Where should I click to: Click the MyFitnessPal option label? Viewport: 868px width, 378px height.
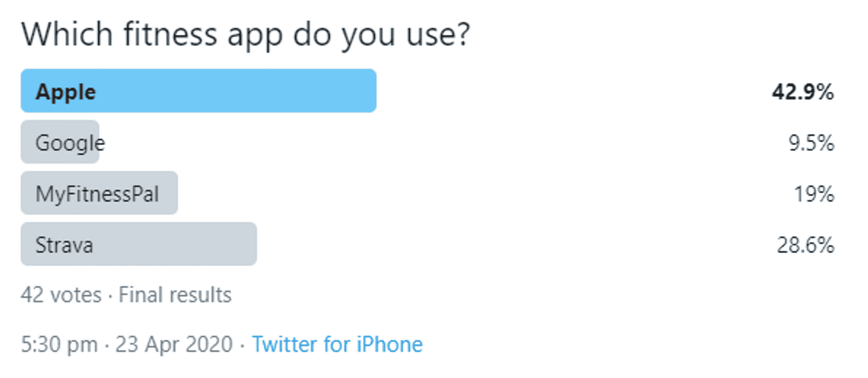[97, 194]
